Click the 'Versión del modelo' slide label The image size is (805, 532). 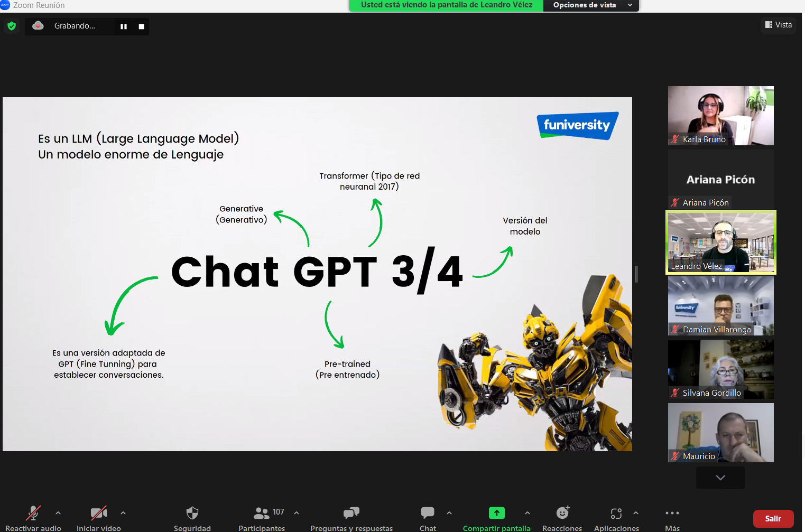pyautogui.click(x=525, y=226)
